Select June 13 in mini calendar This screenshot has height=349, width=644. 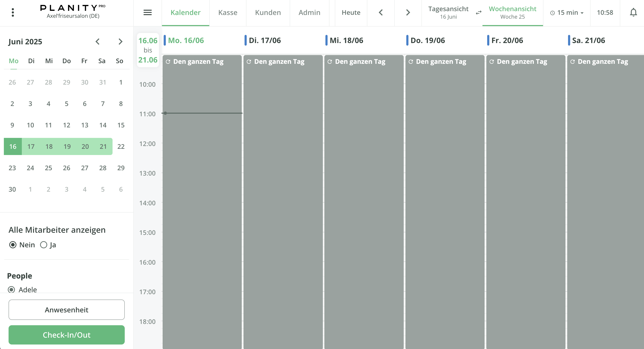pyautogui.click(x=85, y=125)
